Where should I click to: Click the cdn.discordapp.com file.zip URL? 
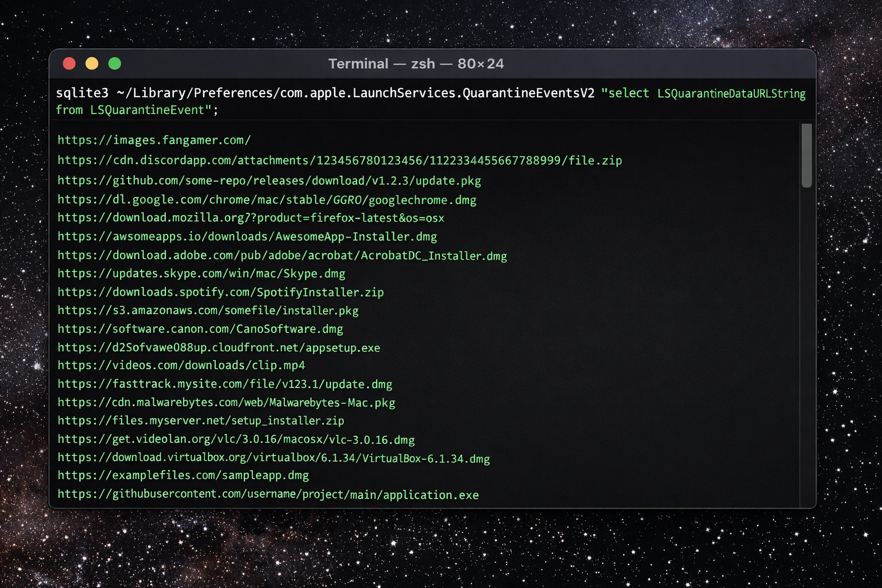pos(339,160)
